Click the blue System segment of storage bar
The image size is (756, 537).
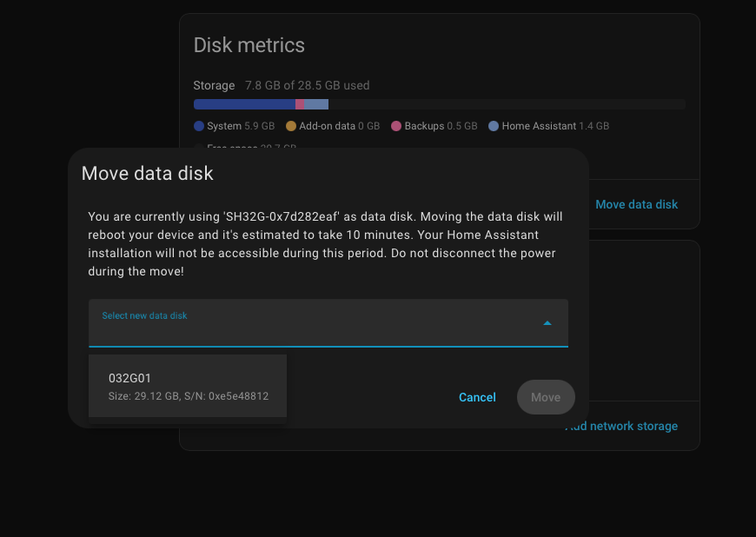pos(244,104)
